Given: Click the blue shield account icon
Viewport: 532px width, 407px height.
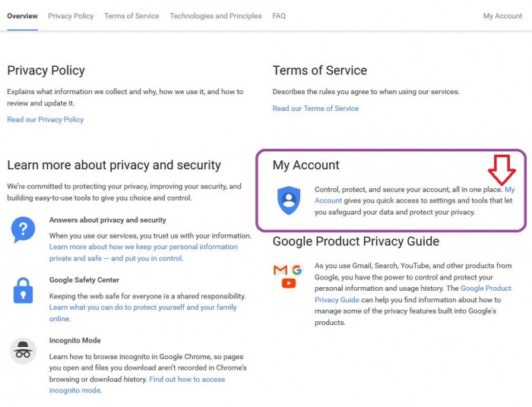Looking at the screenshot, I should (x=289, y=200).
